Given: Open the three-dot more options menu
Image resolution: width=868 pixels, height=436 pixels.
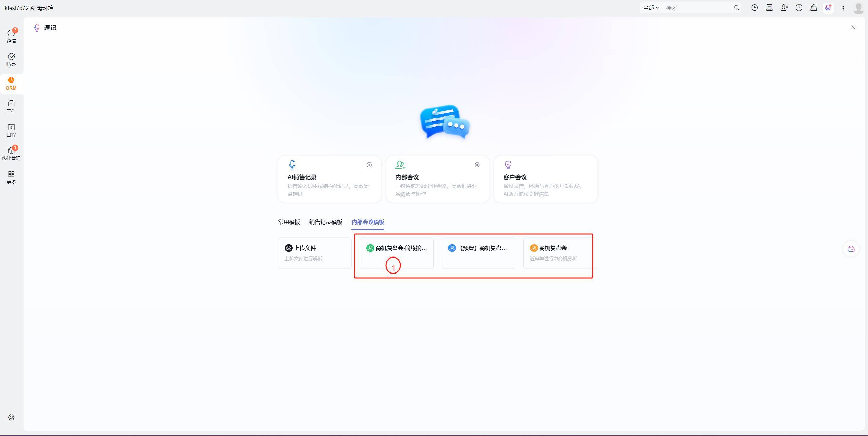Looking at the screenshot, I should [x=843, y=8].
